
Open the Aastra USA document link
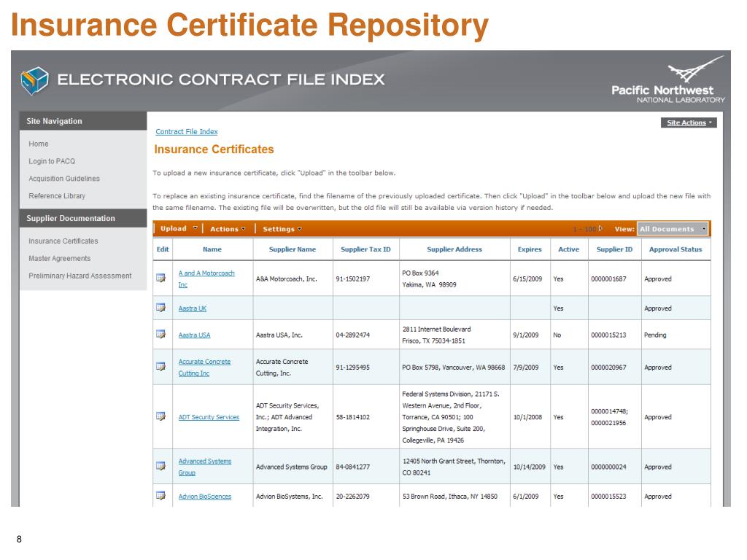coord(194,335)
